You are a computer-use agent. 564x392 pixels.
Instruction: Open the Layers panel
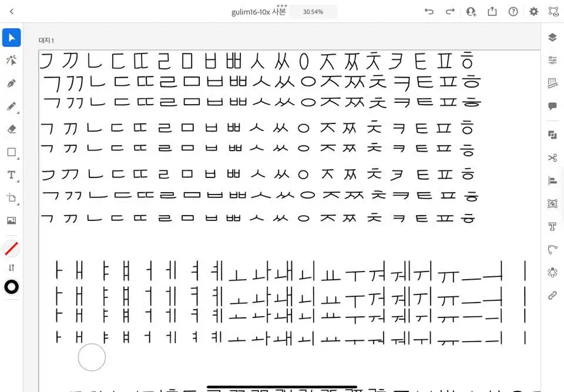tap(551, 36)
